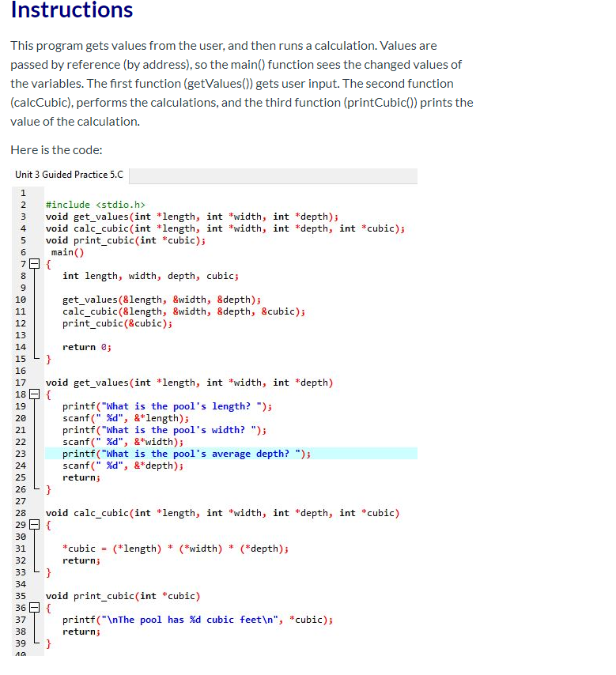Click the scanf '&*length' line

coord(126,418)
